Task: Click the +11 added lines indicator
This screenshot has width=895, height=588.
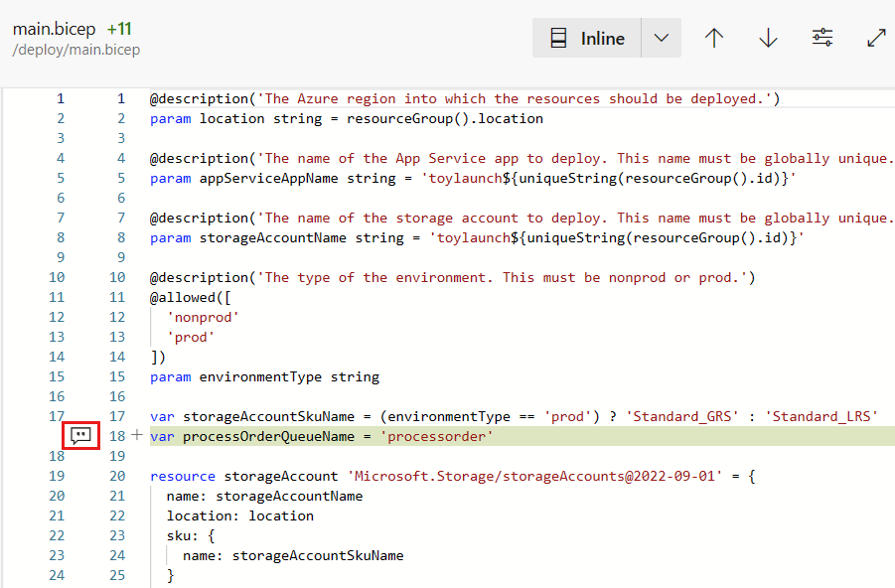Action: point(119,29)
